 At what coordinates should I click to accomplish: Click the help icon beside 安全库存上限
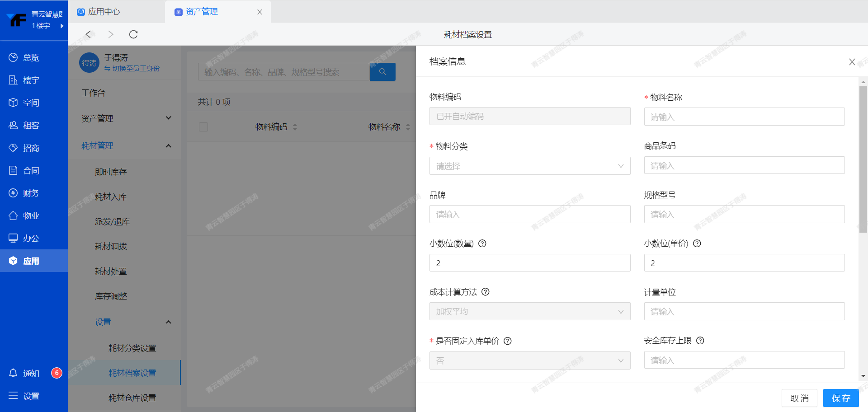[x=700, y=341]
